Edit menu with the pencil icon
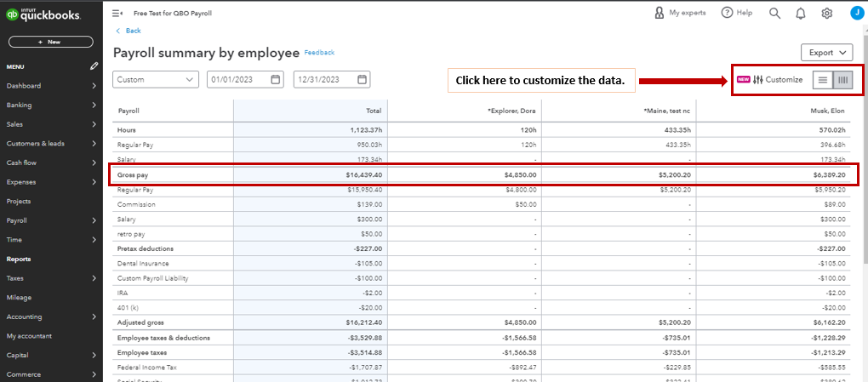 (x=94, y=66)
